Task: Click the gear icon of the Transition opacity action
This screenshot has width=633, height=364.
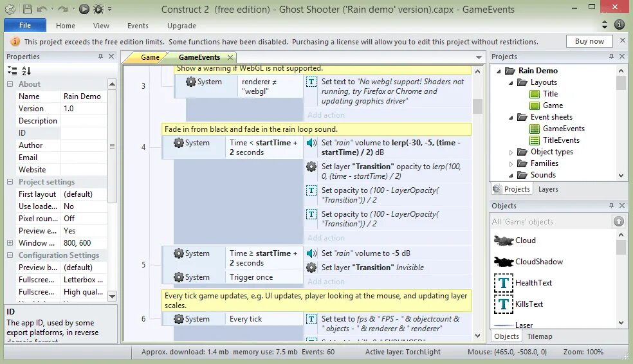Action: coord(311,167)
